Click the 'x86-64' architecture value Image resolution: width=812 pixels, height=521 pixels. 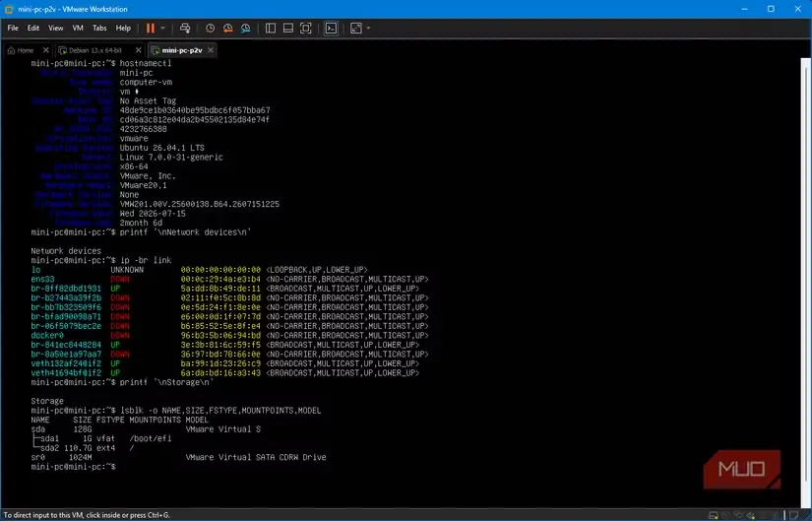pos(134,166)
